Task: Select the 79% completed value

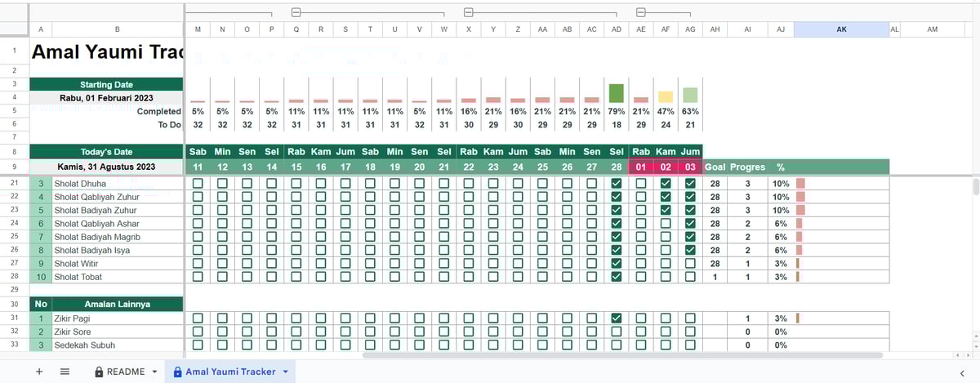Action: point(617,111)
